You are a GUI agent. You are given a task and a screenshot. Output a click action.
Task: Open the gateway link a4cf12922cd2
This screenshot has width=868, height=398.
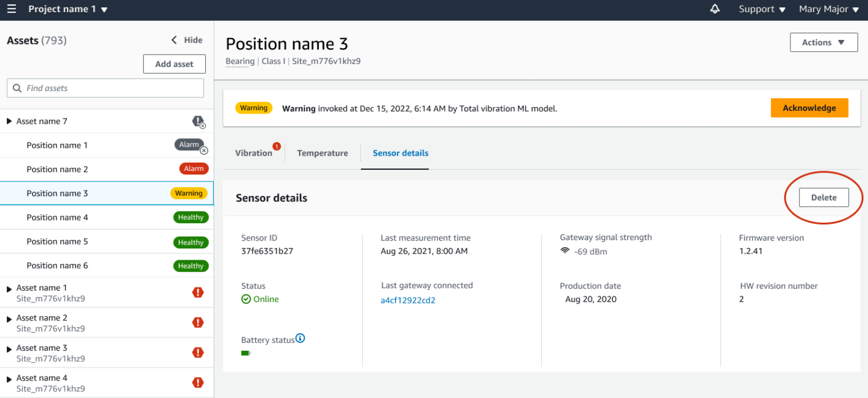pyautogui.click(x=408, y=300)
